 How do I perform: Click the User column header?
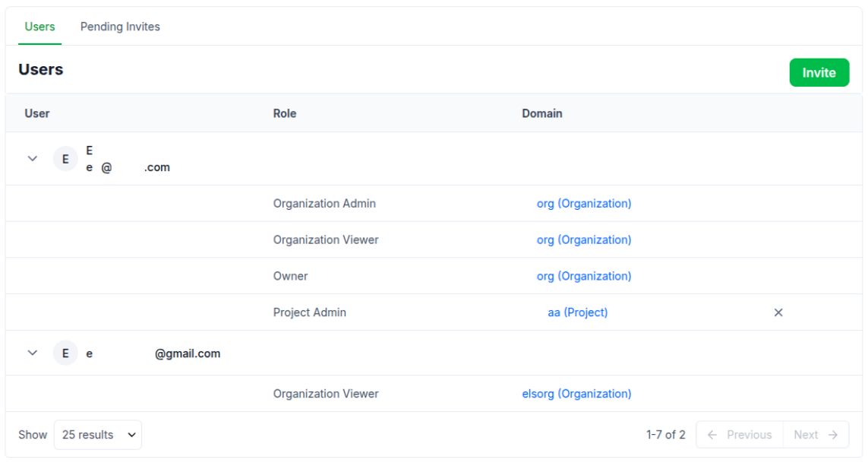pos(37,113)
